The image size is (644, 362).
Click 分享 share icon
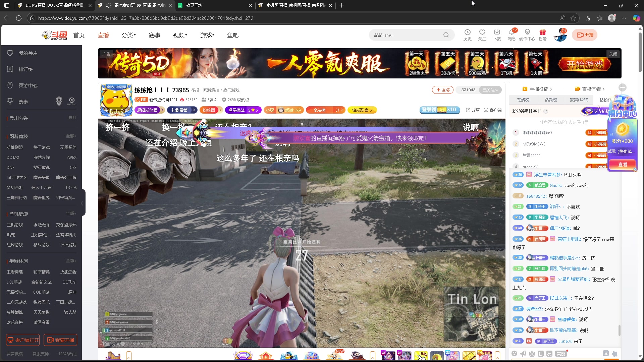473,110
